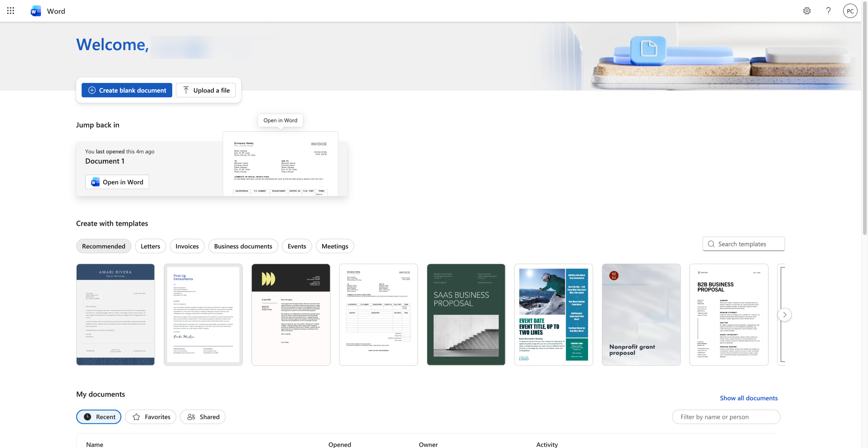The image size is (868, 448).
Task: Click the Filter by name or person field
Action: (726, 417)
